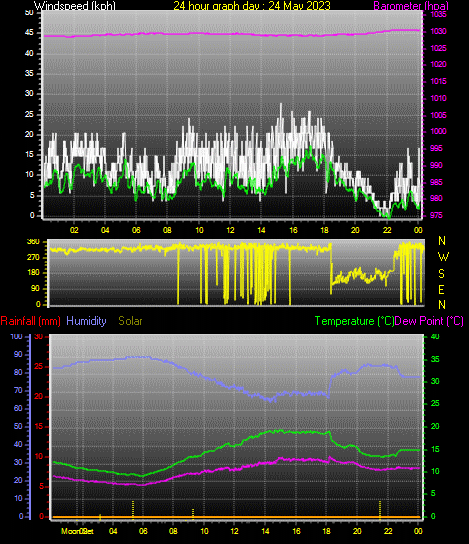Click the magenta "Dew Point (°C)" legend label

(429, 321)
